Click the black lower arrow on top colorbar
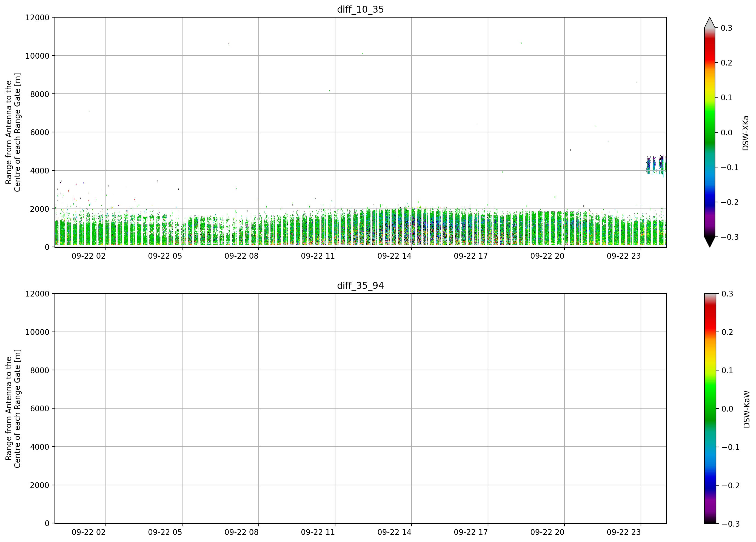 710,242
